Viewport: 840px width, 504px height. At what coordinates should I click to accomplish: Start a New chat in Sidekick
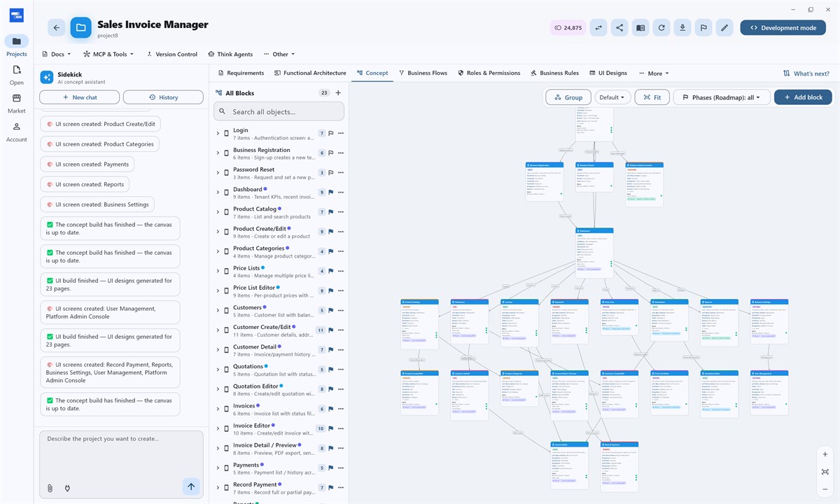(79, 97)
